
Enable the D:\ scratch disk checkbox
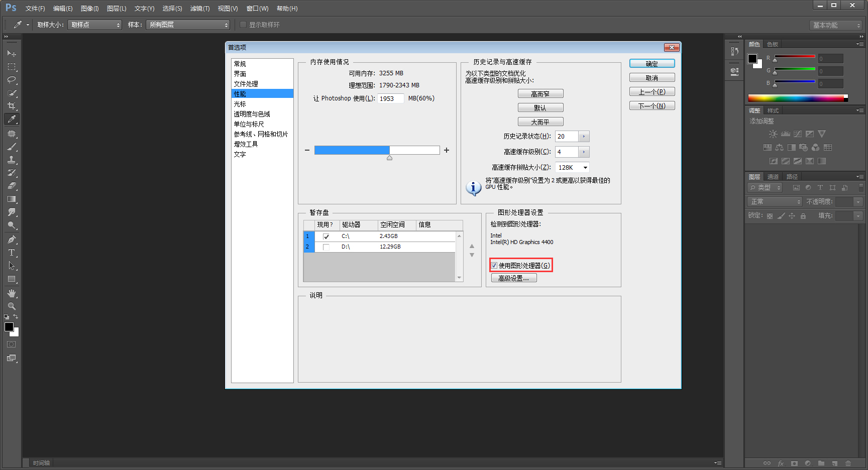[327, 247]
